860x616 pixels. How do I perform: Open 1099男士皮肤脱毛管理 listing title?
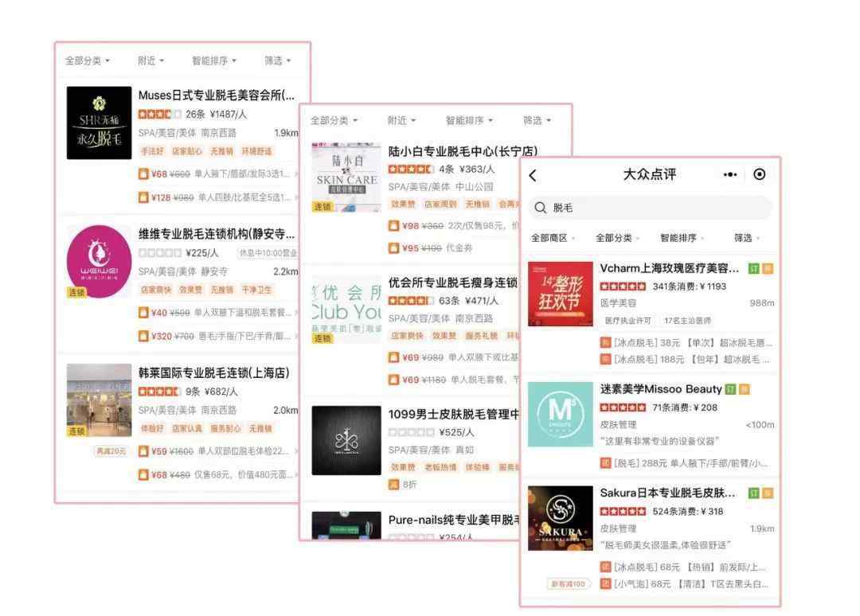454,415
